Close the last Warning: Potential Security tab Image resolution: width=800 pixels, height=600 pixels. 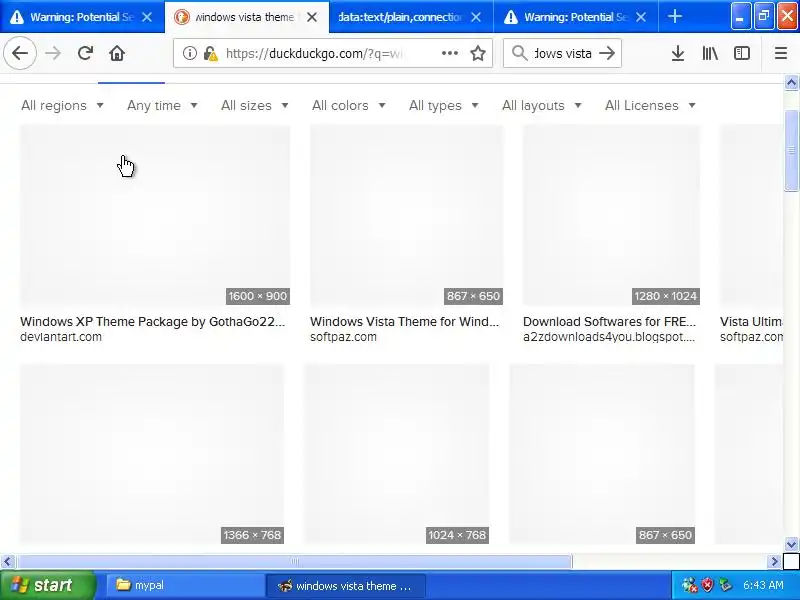(x=641, y=17)
